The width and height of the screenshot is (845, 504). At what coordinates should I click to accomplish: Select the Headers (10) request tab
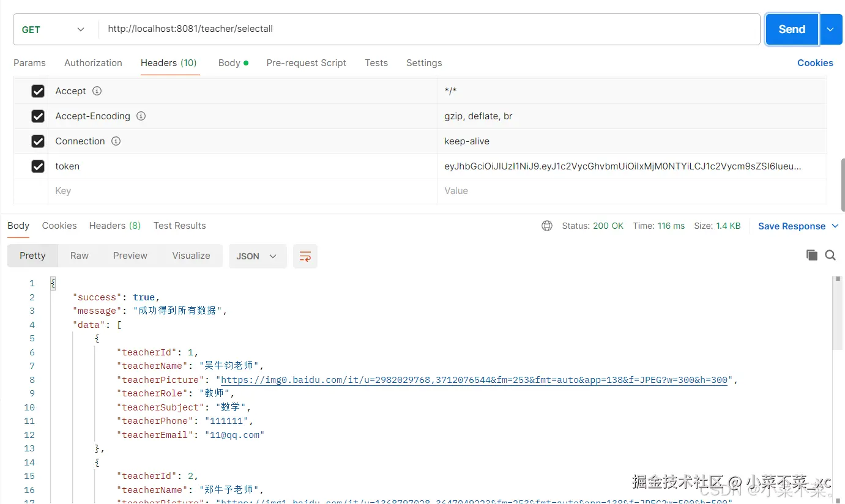169,63
